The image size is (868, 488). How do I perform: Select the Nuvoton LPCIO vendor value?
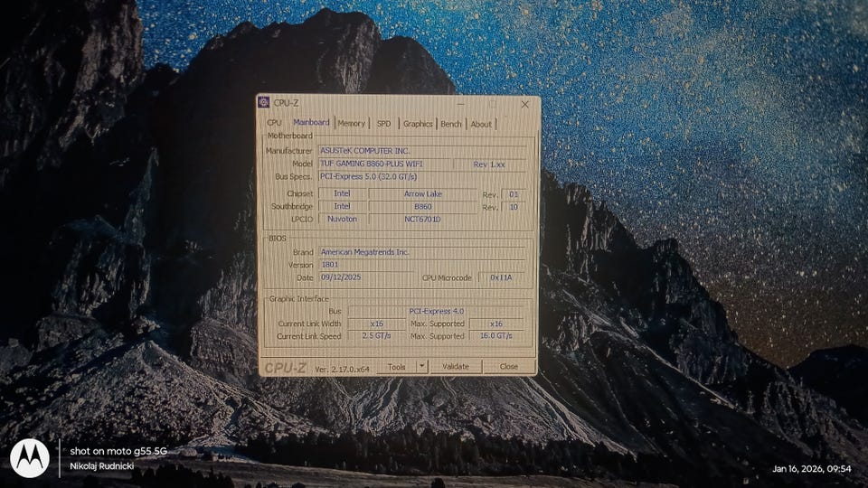(x=342, y=219)
